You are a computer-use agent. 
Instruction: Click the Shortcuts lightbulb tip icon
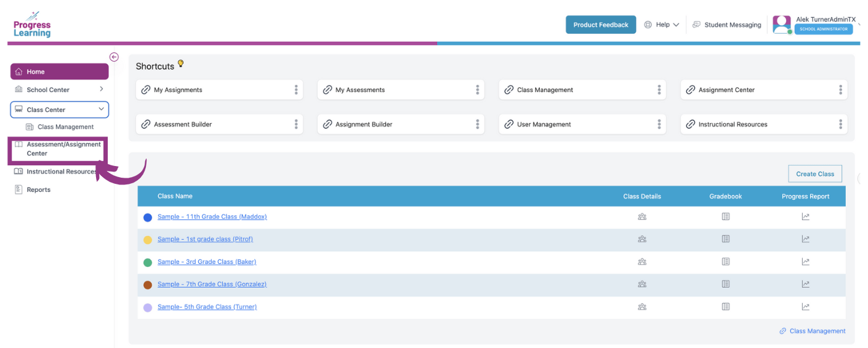181,63
